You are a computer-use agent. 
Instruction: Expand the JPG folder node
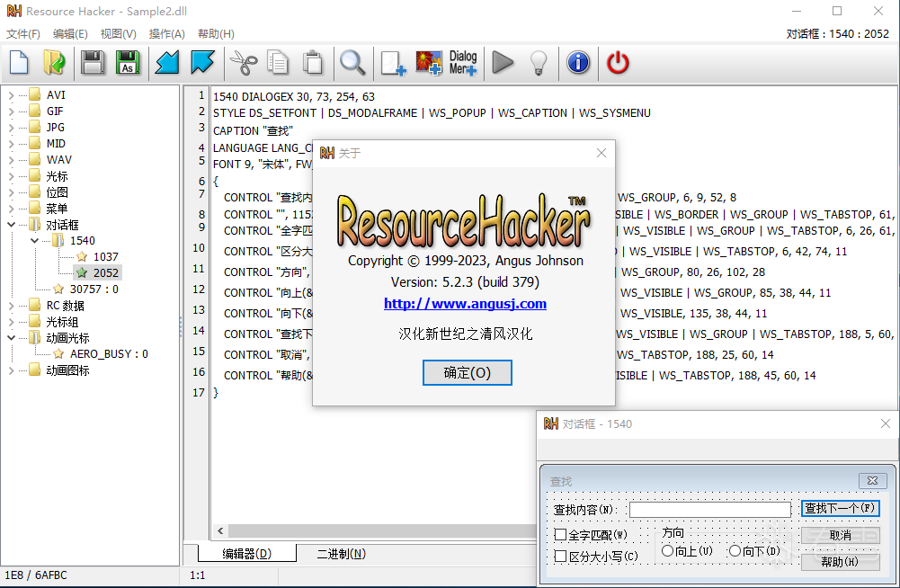point(12,128)
